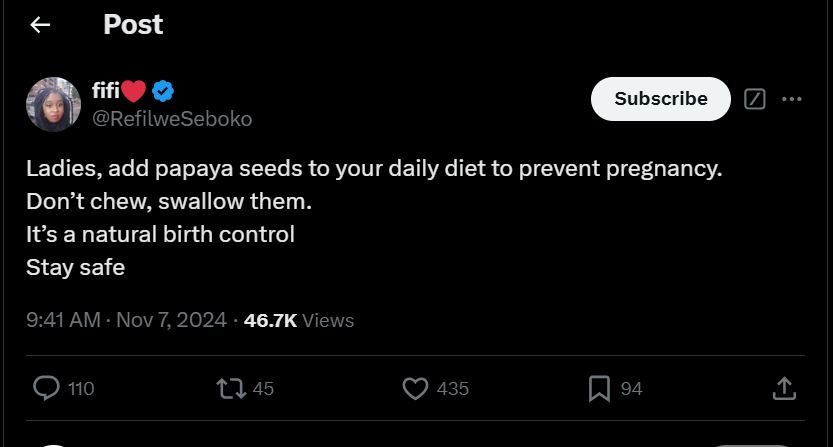Image resolution: width=833 pixels, height=447 pixels.
Task: Open the 9:41 AM Nov 7, 2024 timestamp
Action: [126, 320]
